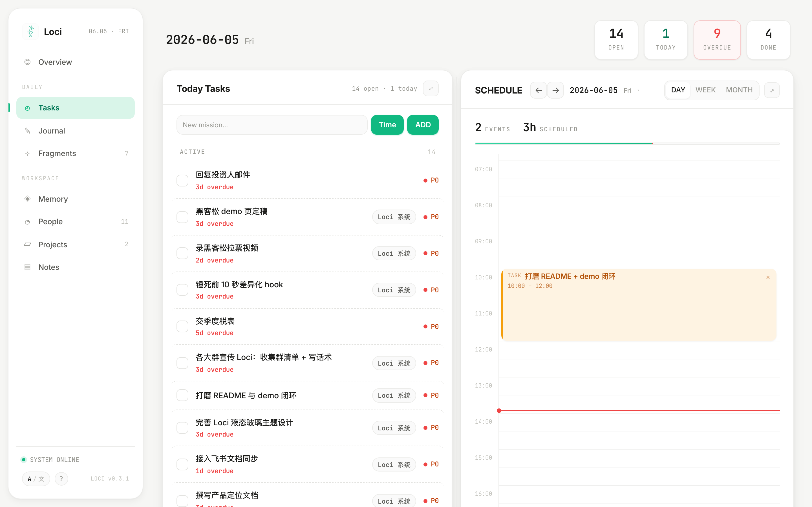Switch the schedule to MONTH view

point(739,90)
